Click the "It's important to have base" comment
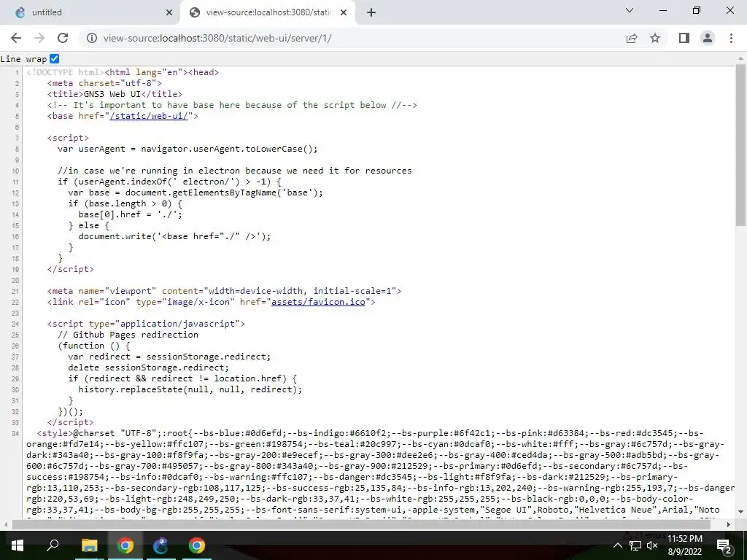Viewport: 747px width, 560px height. click(232, 105)
